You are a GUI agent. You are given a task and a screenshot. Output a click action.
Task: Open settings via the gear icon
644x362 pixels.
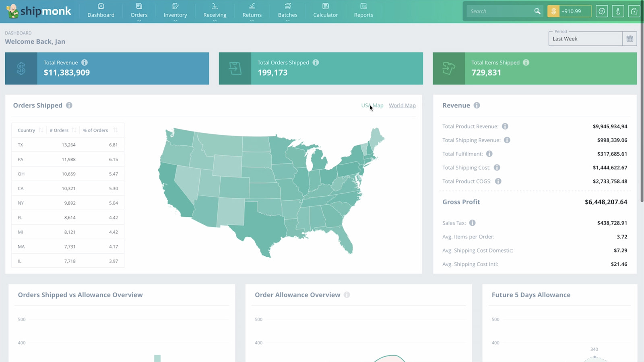601,11
